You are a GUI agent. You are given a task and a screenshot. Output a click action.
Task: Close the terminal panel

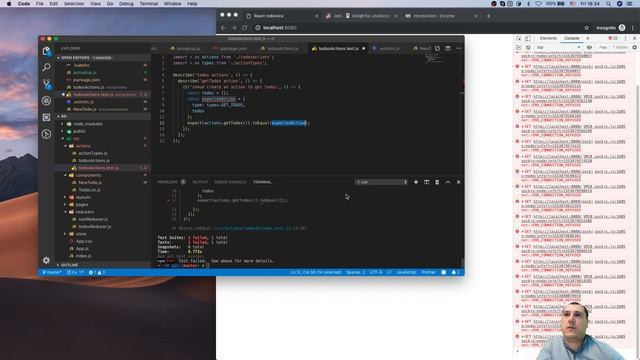(458, 182)
